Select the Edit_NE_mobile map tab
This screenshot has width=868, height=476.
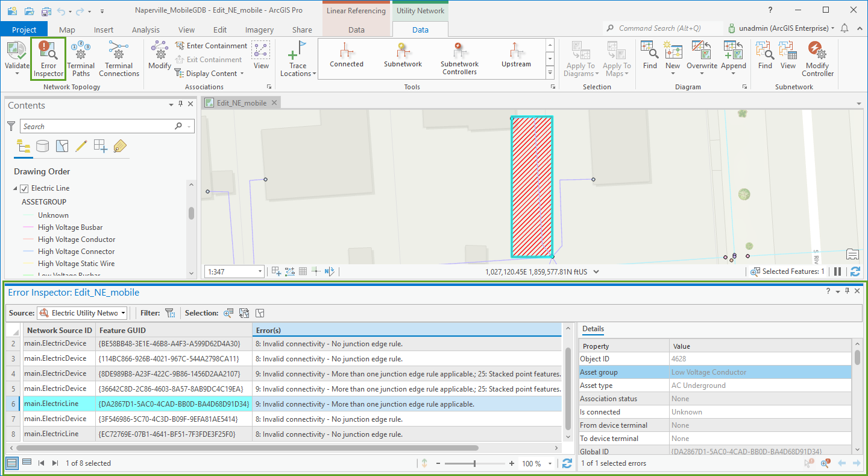pos(242,103)
